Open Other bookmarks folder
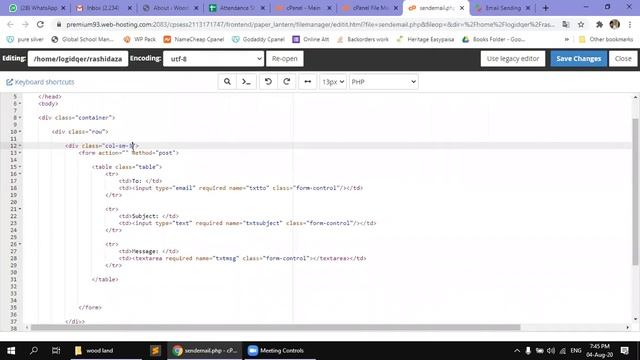 pos(606,39)
